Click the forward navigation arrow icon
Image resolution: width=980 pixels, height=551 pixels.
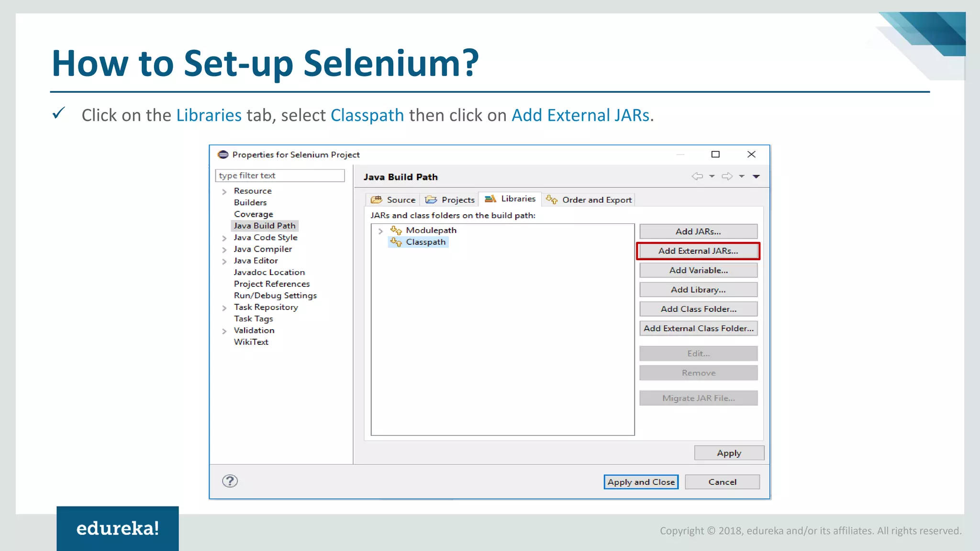click(727, 176)
